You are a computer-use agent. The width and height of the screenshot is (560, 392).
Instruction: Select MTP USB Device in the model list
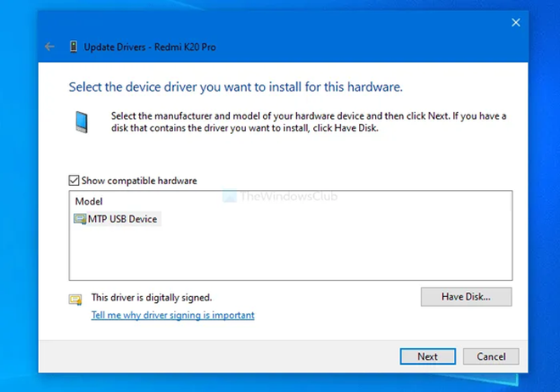click(x=123, y=219)
